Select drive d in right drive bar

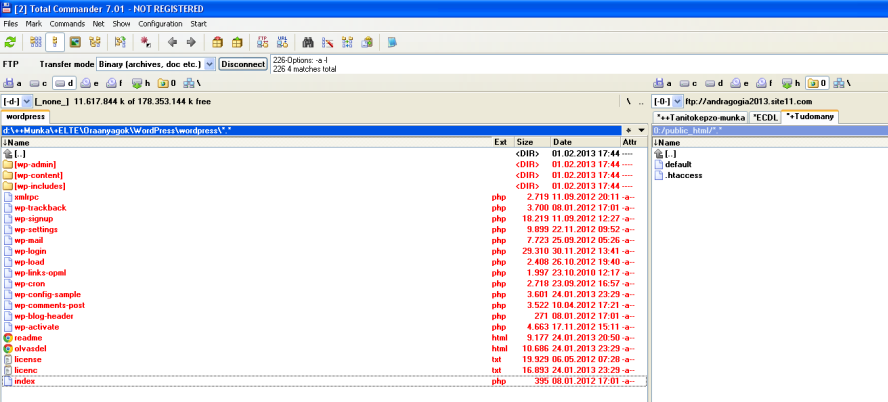714,83
